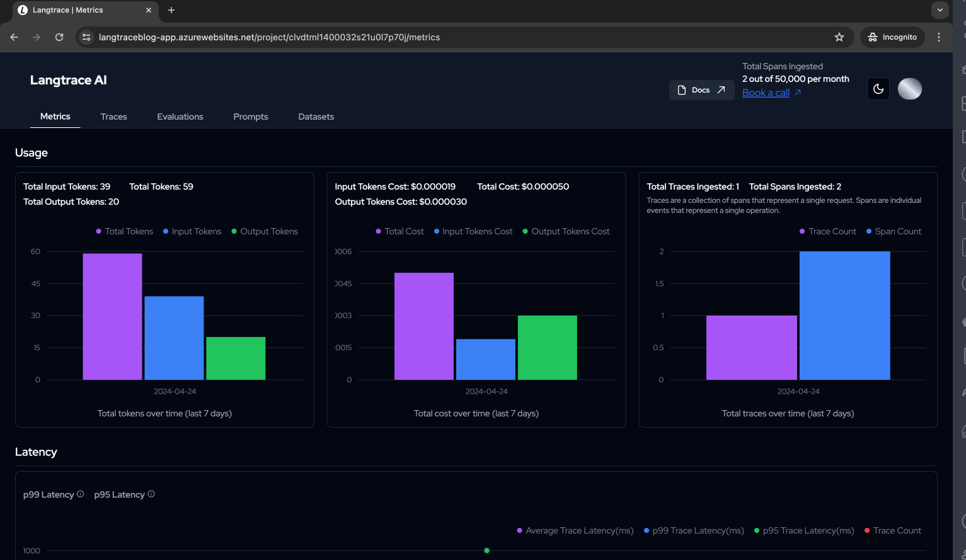
Task: Click '2 out of 50,000 per month' text
Action: pyautogui.click(x=796, y=79)
